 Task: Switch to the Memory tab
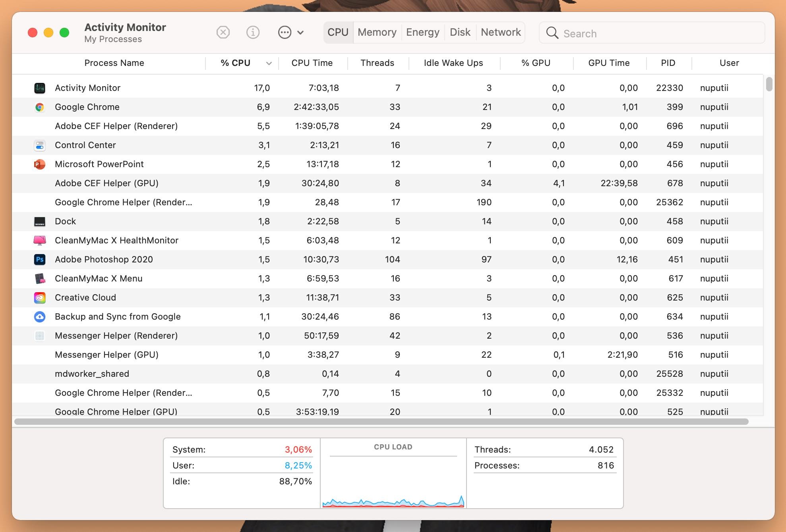376,32
